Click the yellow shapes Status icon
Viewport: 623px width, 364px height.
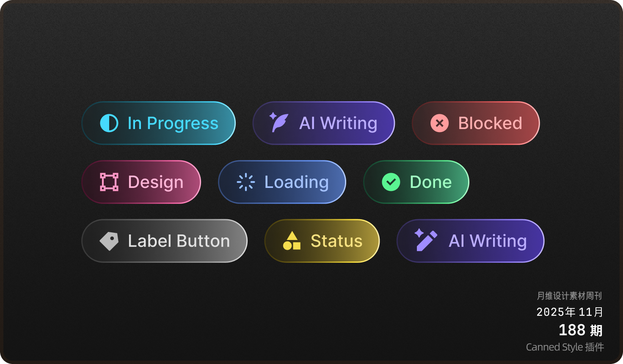point(292,241)
